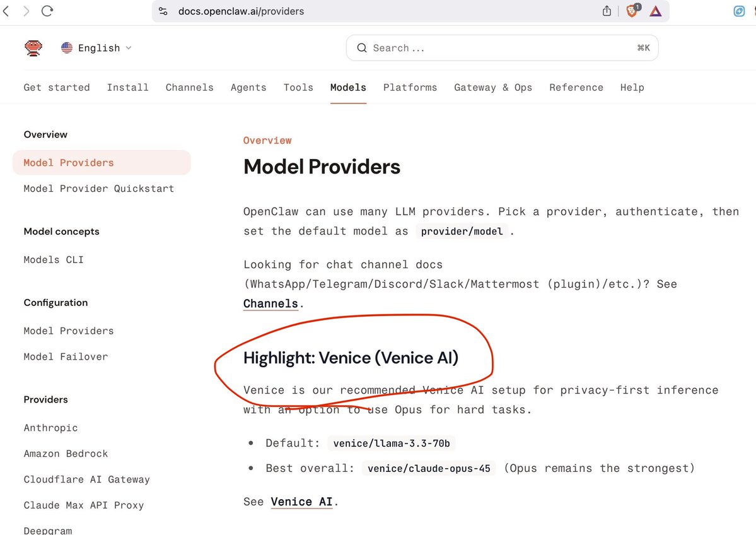Open the Brave Shields lion icon
The image size is (756, 535).
(x=631, y=11)
